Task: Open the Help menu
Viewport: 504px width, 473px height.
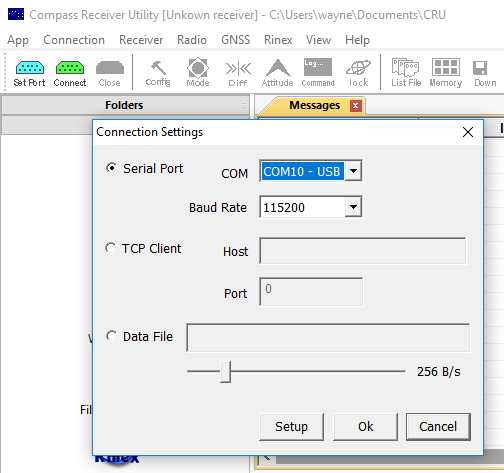Action: point(357,40)
